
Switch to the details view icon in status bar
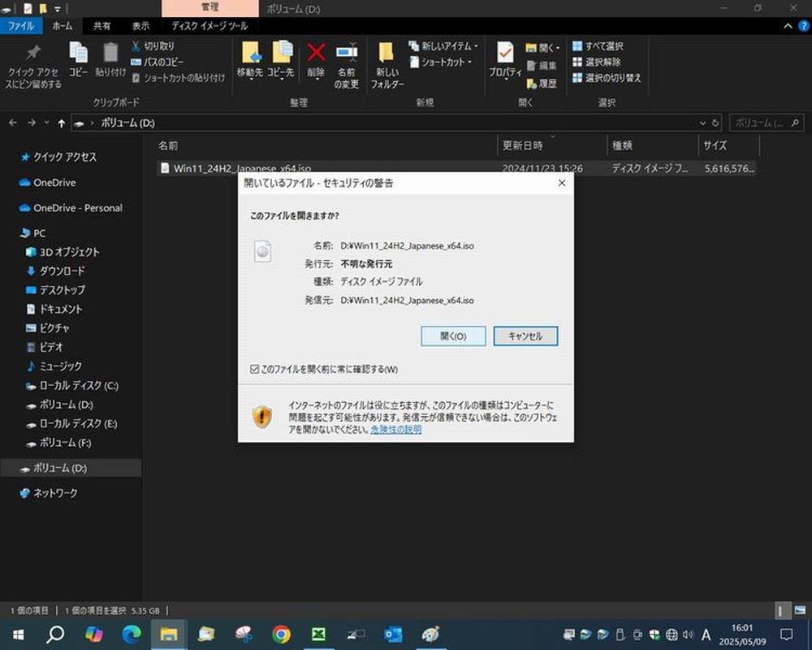point(783,611)
